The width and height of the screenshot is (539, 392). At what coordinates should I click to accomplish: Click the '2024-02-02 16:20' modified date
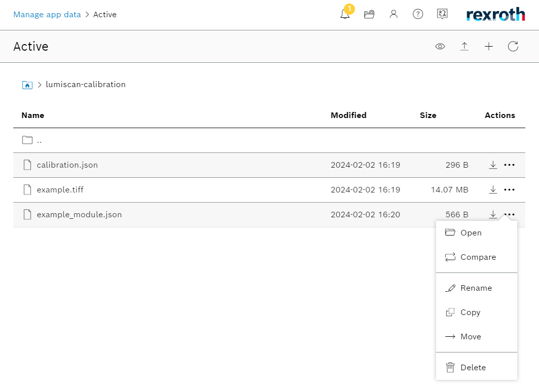(x=366, y=215)
